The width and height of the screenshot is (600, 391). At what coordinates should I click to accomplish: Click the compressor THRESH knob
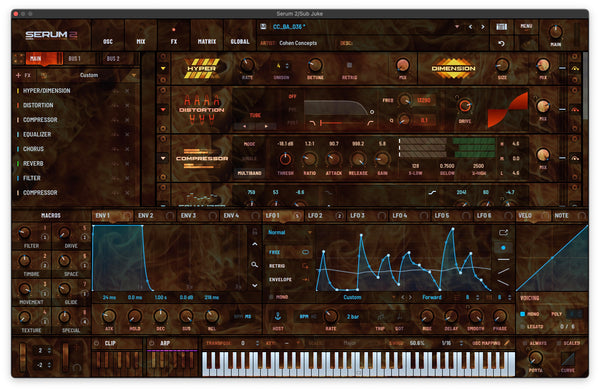tap(285, 159)
